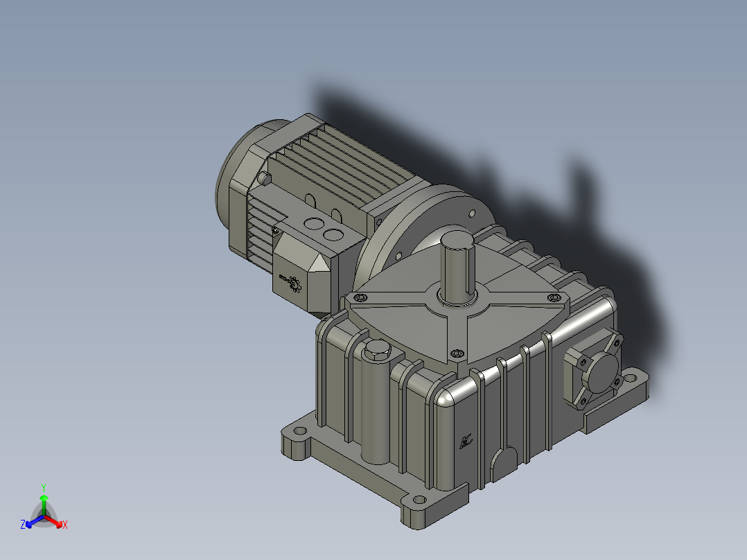Select the bottom-corner mounting foot hole
747x560 pixels.
click(419, 500)
